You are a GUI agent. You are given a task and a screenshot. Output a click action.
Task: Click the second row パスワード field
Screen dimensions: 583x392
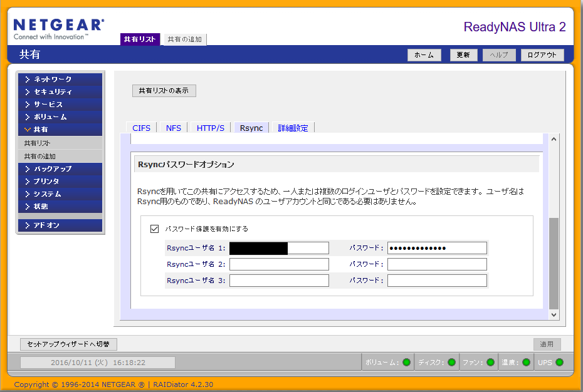tap(438, 264)
